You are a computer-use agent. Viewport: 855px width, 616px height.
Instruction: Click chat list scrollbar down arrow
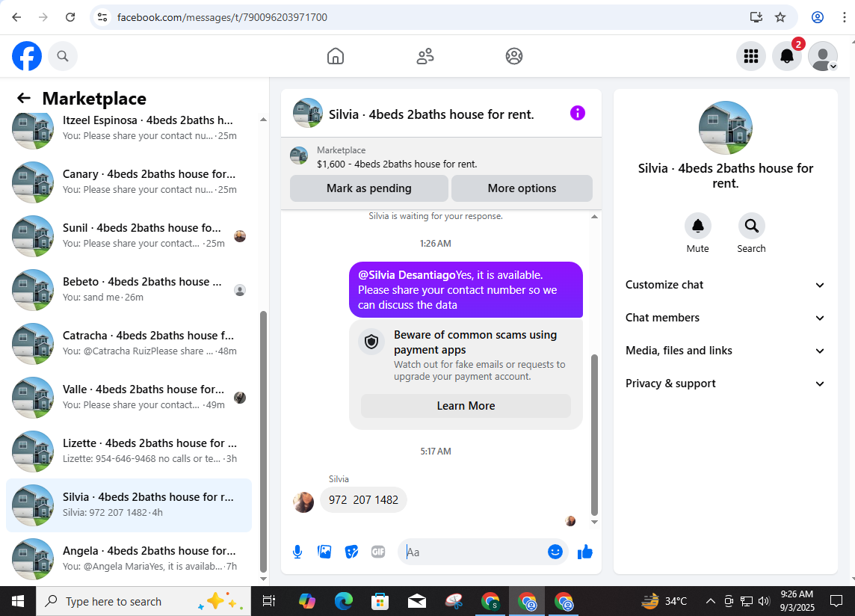(x=263, y=579)
